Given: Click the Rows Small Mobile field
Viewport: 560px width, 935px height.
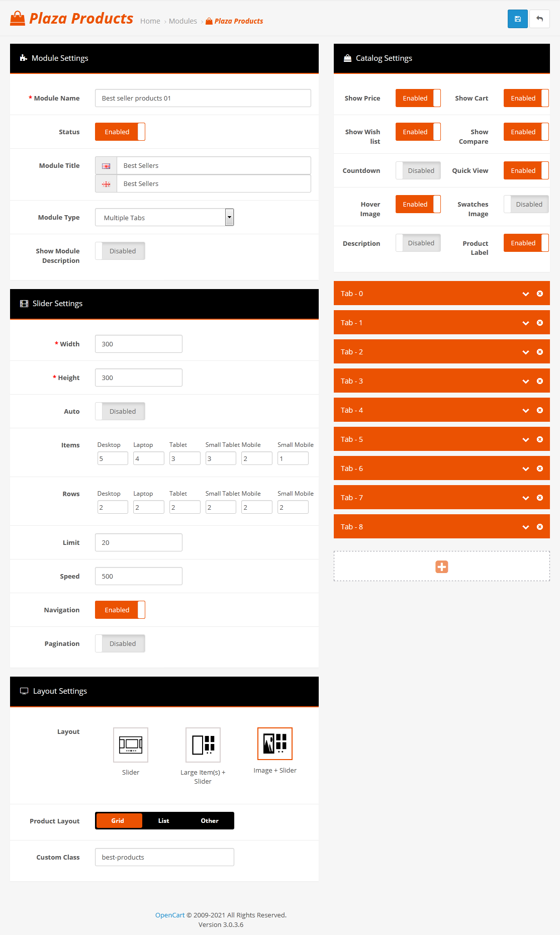Looking at the screenshot, I should click(x=293, y=507).
